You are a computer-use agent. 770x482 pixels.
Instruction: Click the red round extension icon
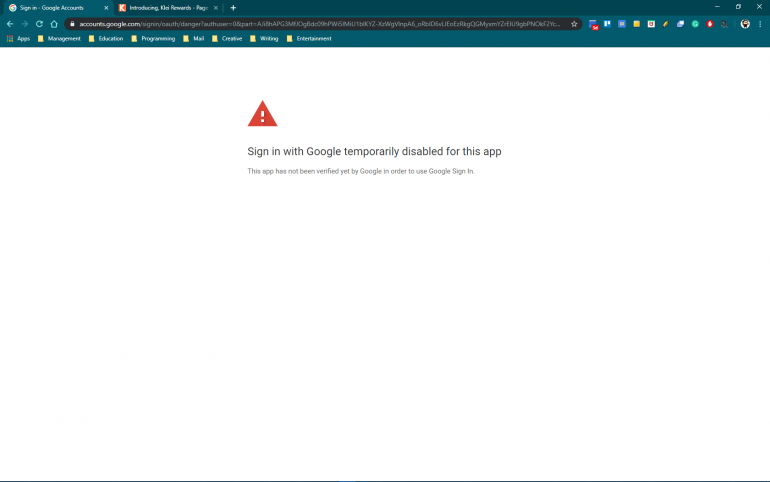click(710, 24)
